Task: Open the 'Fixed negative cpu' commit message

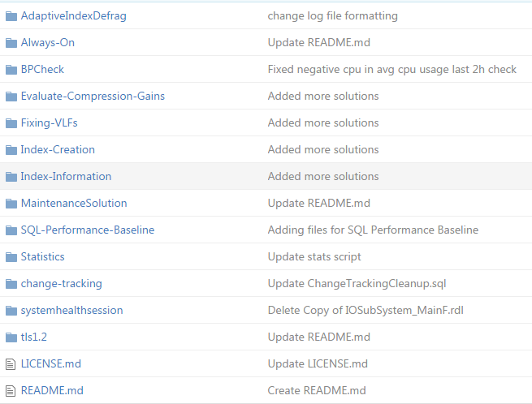Action: coord(391,70)
